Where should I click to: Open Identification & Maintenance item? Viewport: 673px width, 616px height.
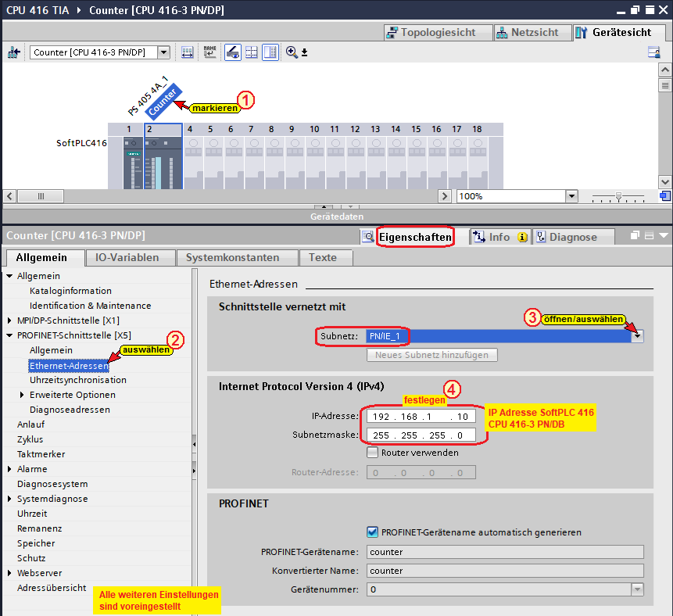tap(90, 306)
